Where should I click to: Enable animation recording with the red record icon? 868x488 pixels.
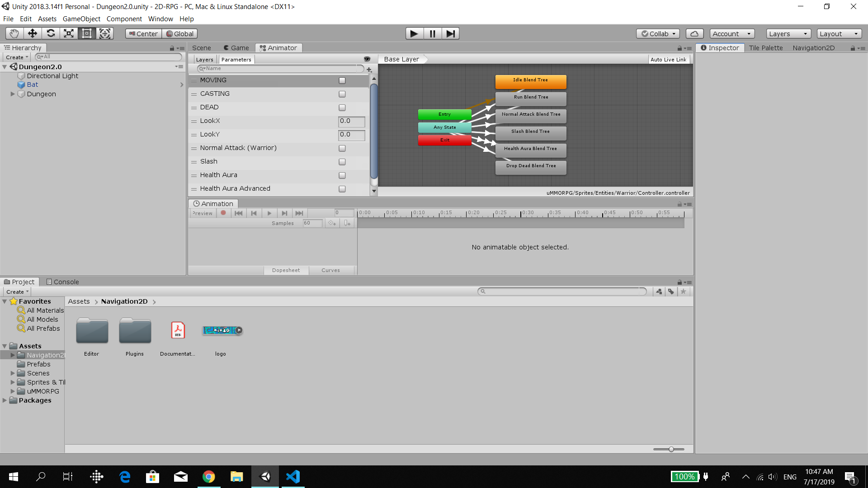coord(223,213)
